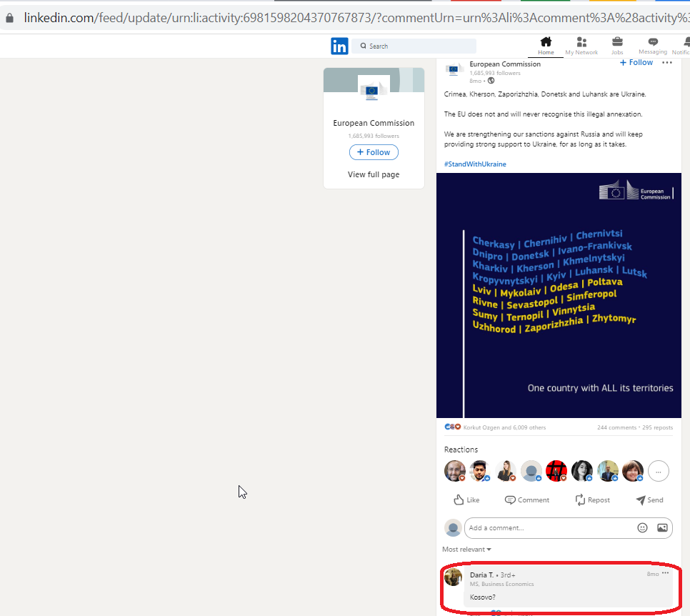Open options menu on Daria T.'s comment
Viewport: 690px width, 616px height.
coord(666,573)
